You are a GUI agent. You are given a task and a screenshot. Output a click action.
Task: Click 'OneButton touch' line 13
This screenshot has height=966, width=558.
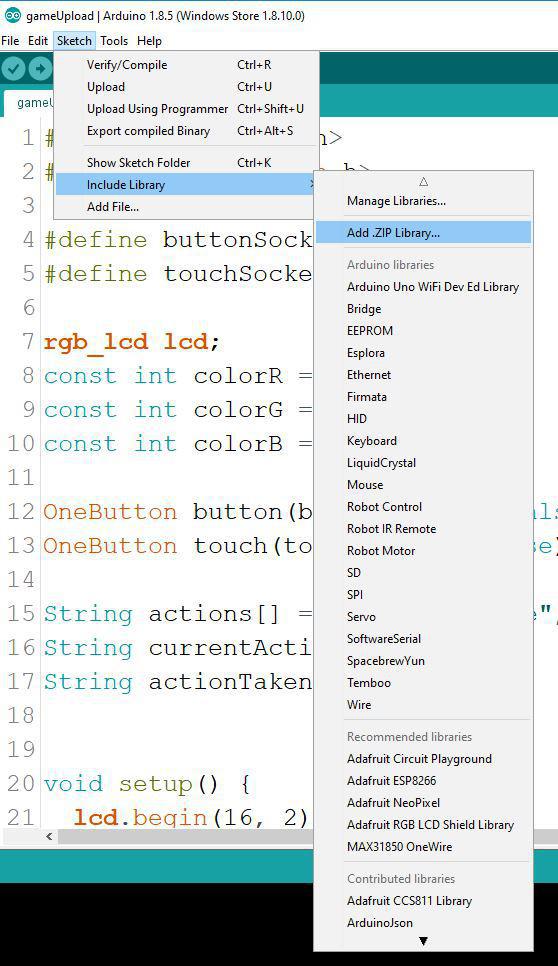pos(177,546)
